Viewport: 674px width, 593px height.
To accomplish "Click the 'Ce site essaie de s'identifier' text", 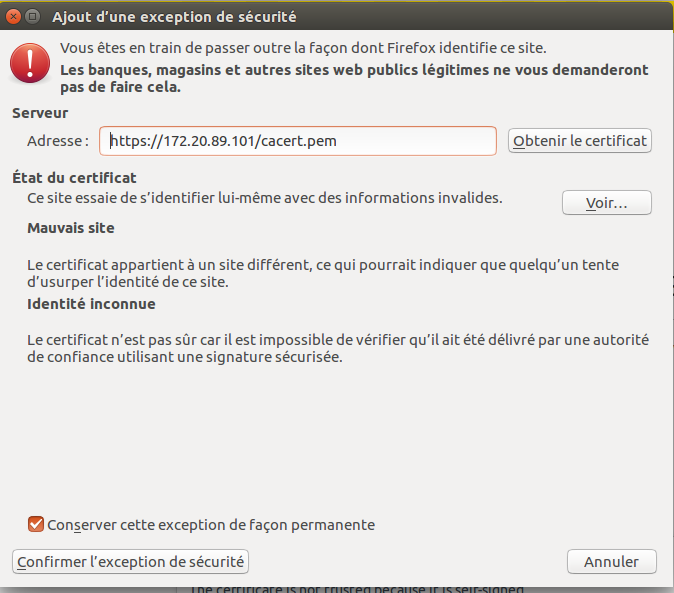I will [265, 198].
